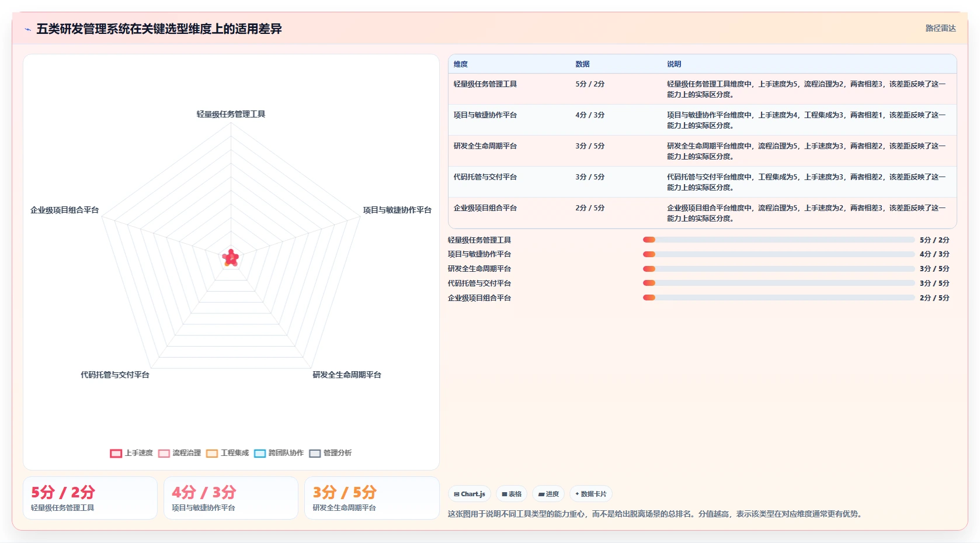The width and height of the screenshot is (980, 543).
Task: Click the 路径雷达 label
Action: 940,28
